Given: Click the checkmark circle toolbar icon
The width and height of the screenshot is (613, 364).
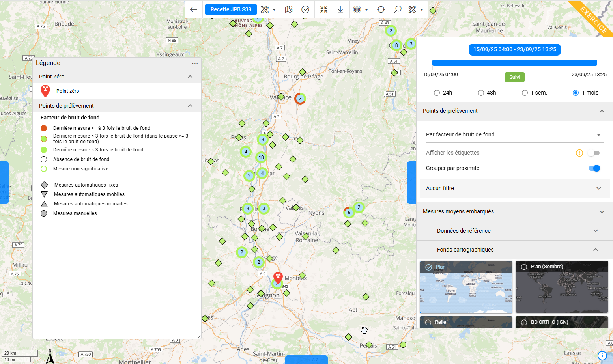Looking at the screenshot, I should [x=305, y=9].
